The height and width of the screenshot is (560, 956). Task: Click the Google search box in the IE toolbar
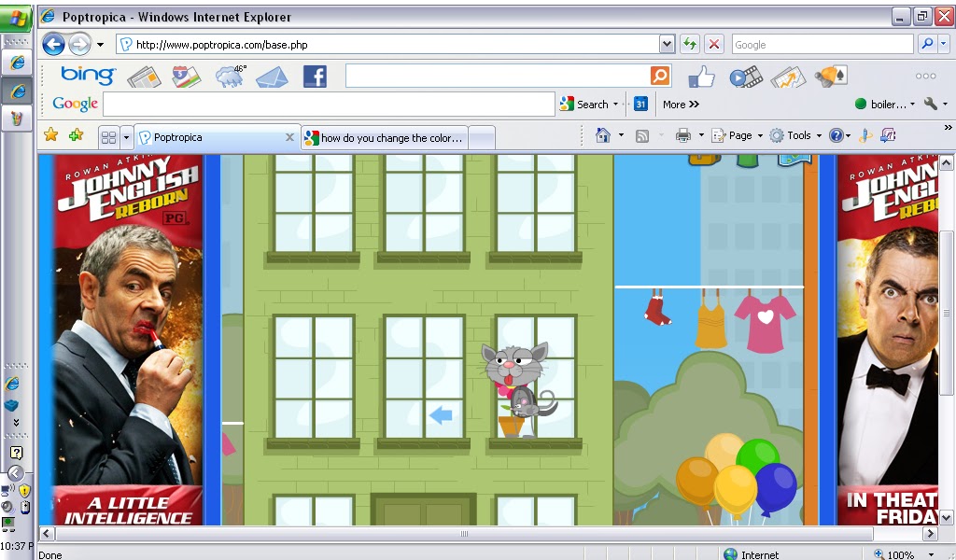click(822, 45)
